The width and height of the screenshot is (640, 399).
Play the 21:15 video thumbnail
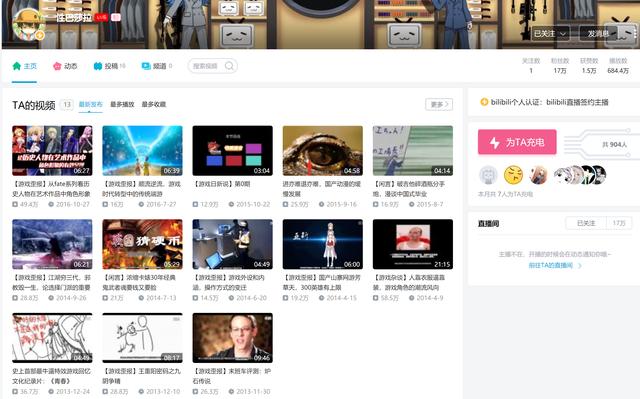point(413,244)
